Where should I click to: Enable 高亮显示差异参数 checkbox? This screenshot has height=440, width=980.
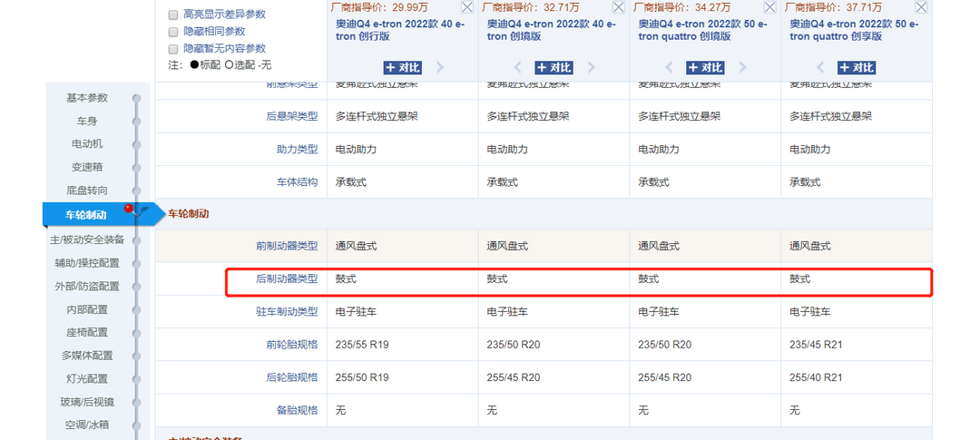(173, 15)
